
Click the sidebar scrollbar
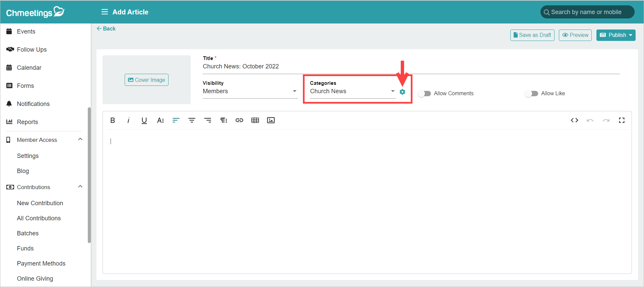pos(89,175)
